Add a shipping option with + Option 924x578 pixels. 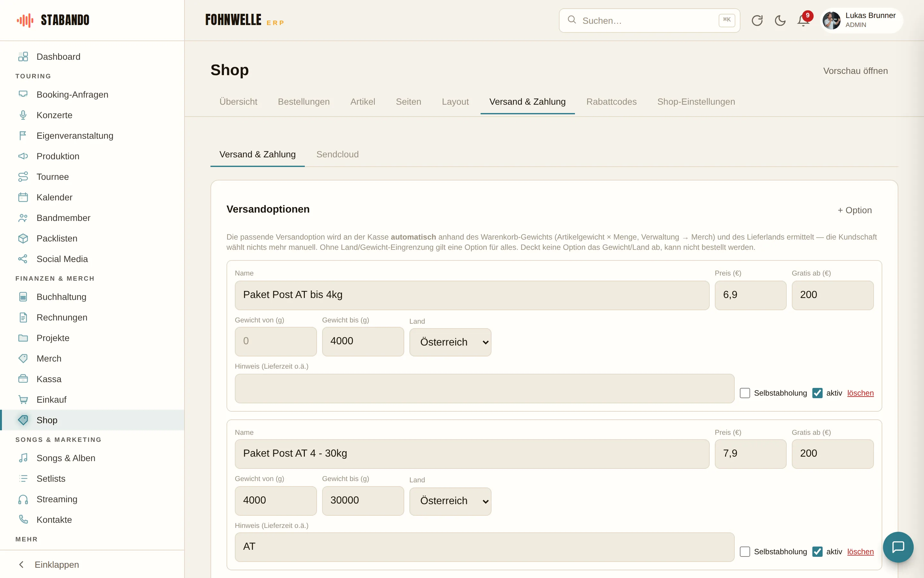point(854,210)
